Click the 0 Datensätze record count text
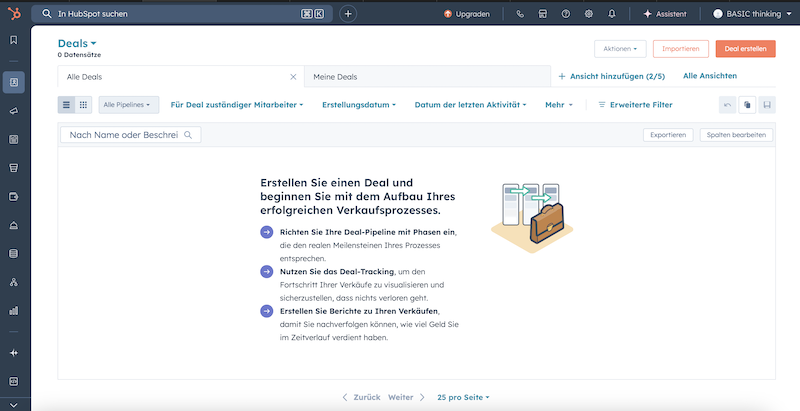The height and width of the screenshot is (411, 800). pos(79,55)
